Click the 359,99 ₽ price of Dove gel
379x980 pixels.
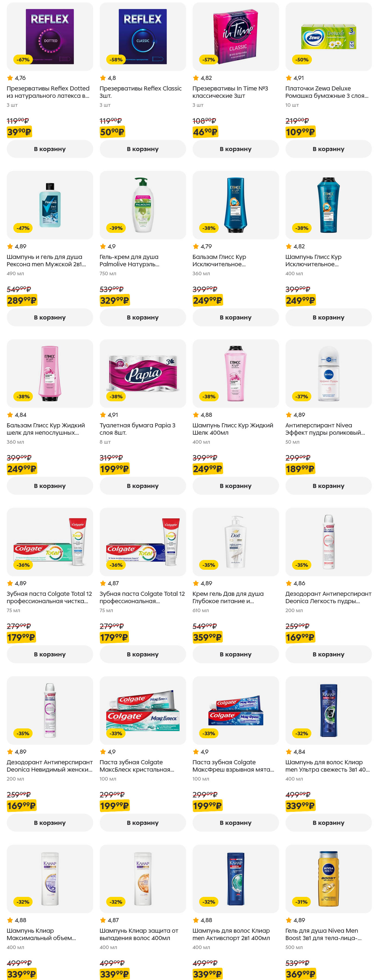point(207,637)
